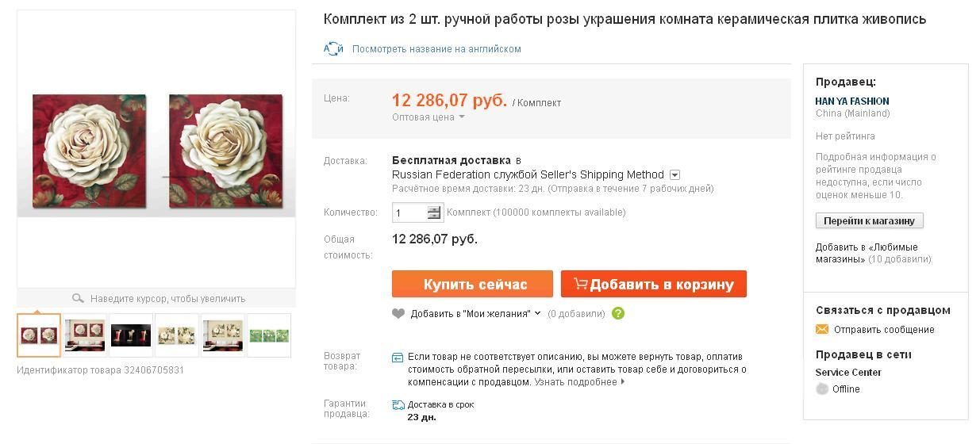Select the black background roses thumbnail

click(x=131, y=335)
